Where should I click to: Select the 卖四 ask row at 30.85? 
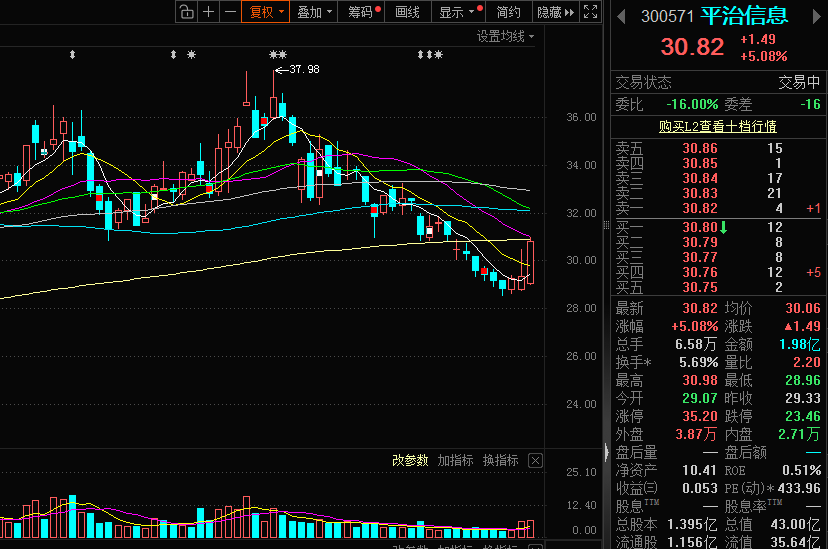(718, 164)
